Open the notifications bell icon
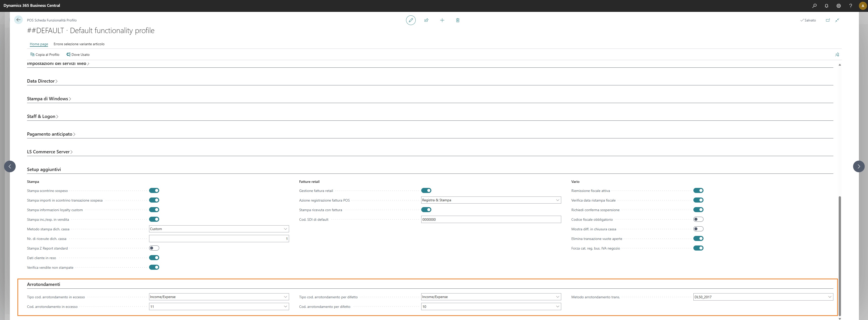The image size is (868, 320). point(827,6)
